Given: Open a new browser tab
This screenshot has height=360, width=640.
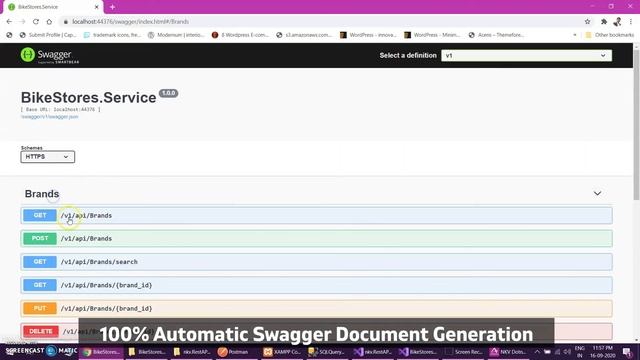Looking at the screenshot, I should coord(112,7).
